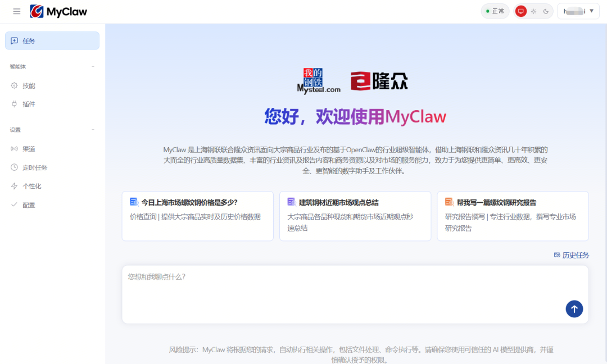Open 历史任务 link
Viewport: 607px width, 364px height.
pyautogui.click(x=572, y=255)
